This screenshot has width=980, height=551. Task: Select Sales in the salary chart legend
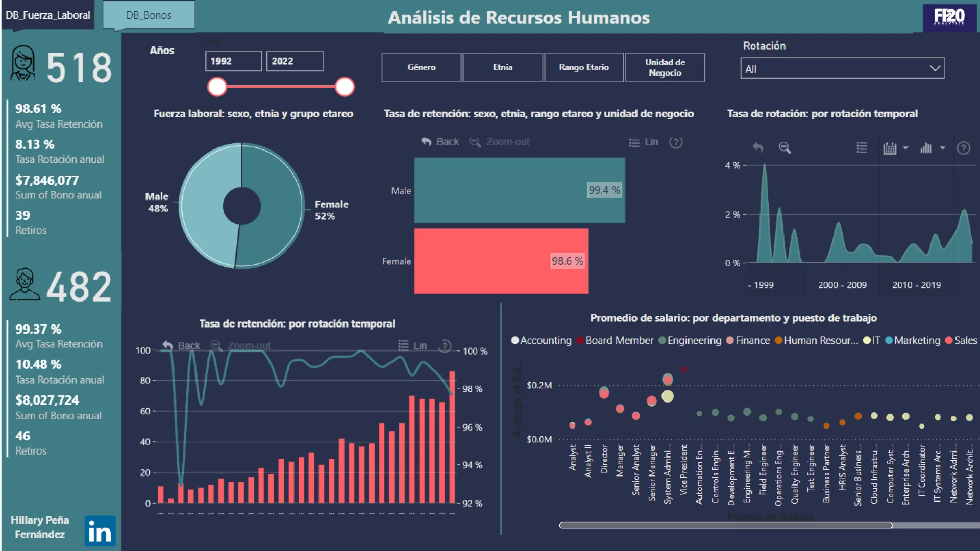click(x=961, y=340)
